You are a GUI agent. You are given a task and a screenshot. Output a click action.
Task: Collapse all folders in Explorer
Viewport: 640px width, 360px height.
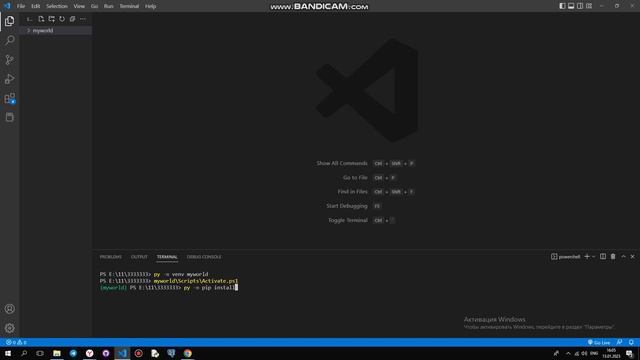click(72, 19)
